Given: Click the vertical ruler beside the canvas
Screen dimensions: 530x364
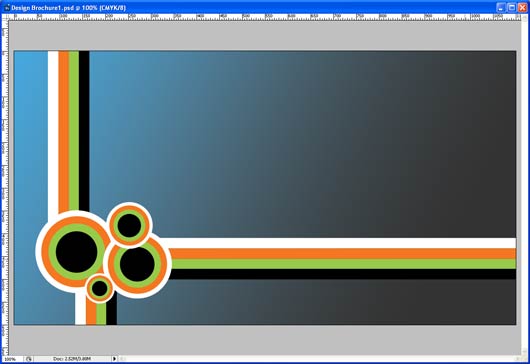Looking at the screenshot, I should point(5,188).
